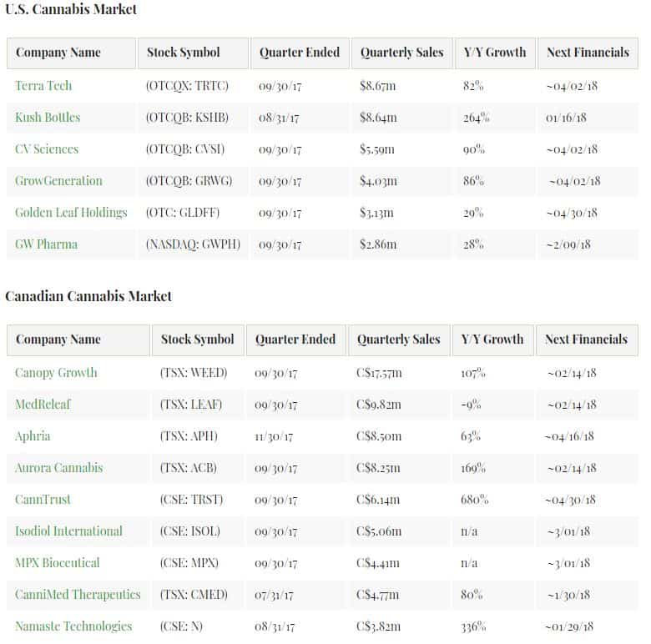Click U.S. table Quarterly Sales header

[401, 53]
